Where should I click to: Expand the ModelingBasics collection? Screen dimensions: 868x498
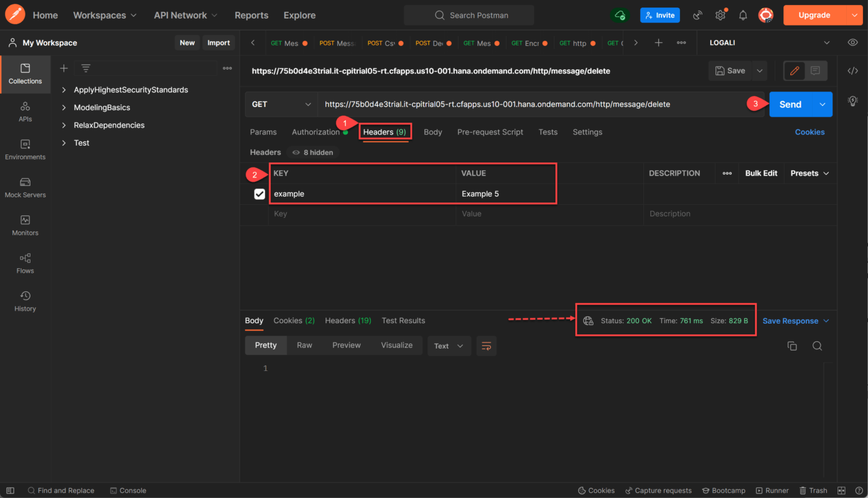(63, 108)
